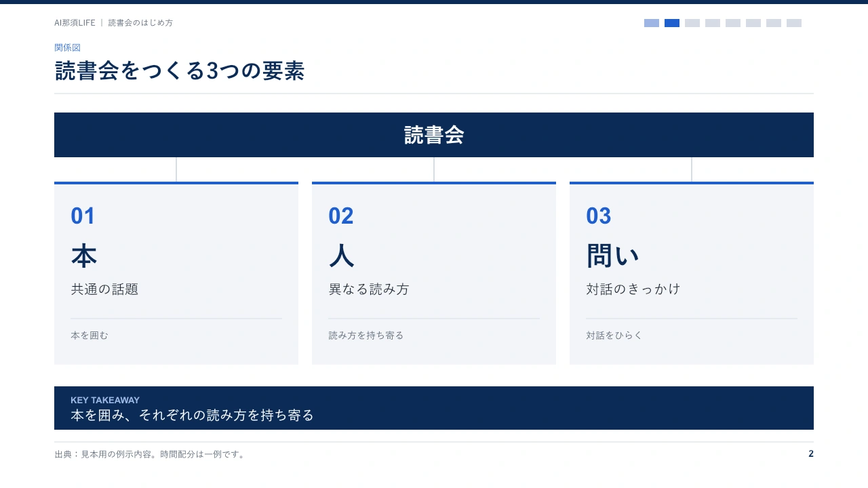Select the 問い heading in card 03

tap(613, 256)
